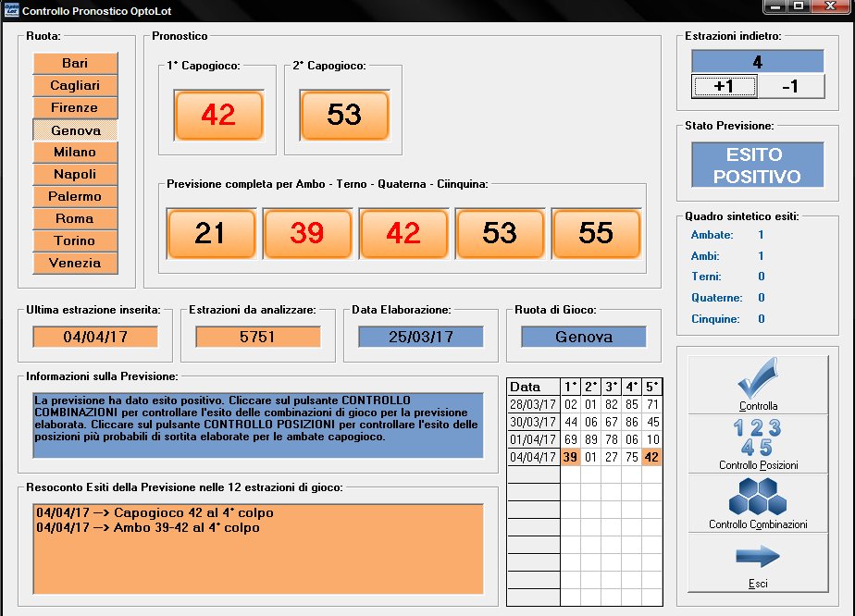Click the Estrazioni da analizzare field
Image resolution: width=855 pixels, height=616 pixels.
257,337
